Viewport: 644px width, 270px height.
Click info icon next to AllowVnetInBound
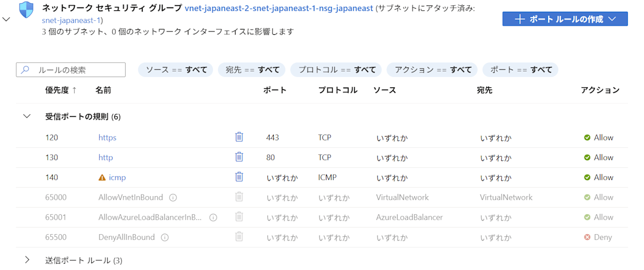coord(173,198)
